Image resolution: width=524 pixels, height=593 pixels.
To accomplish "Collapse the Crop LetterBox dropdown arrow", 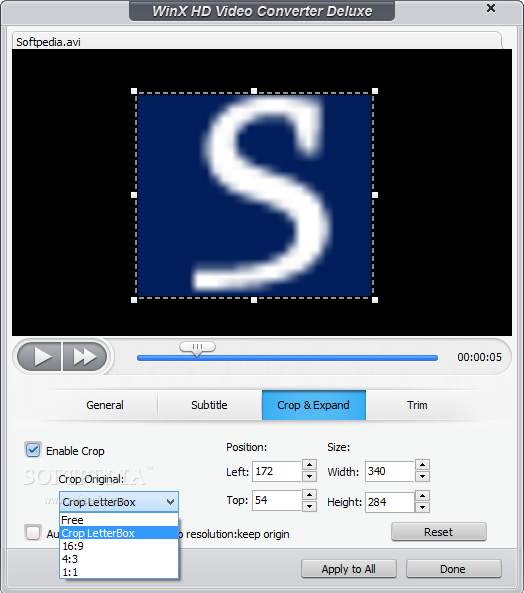I will 171,502.
